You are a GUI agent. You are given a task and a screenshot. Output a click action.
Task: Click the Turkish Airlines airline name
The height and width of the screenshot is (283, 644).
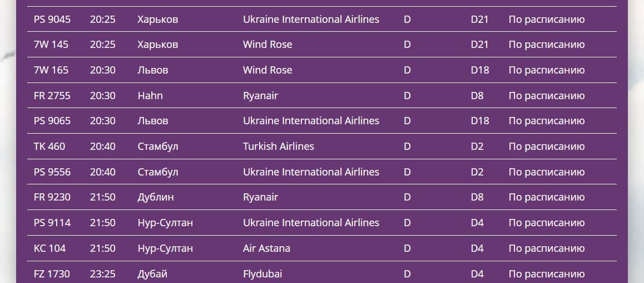278,147
